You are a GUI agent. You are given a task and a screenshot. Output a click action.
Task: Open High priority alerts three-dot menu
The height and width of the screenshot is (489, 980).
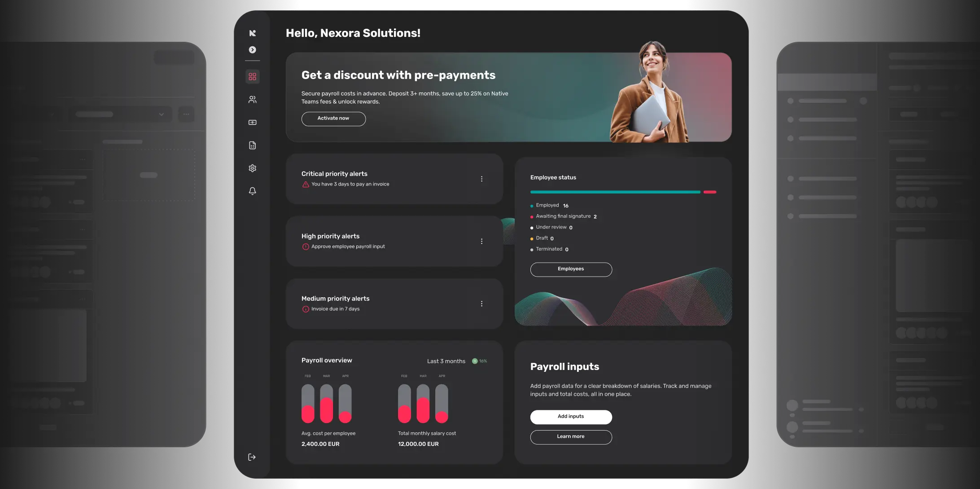pyautogui.click(x=481, y=242)
